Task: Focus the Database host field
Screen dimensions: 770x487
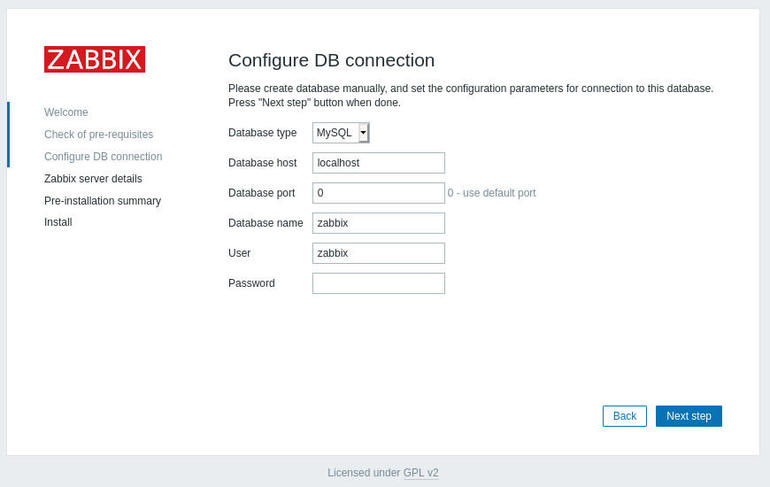Action: (x=379, y=163)
